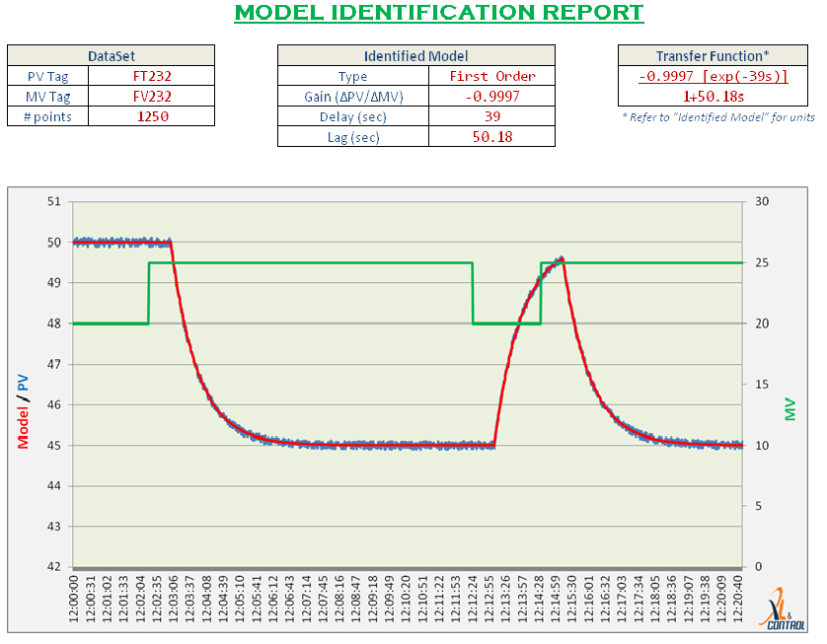Screen dimensions: 827x644
Task: Click the 50 tick on the left axis
Action: click(x=54, y=243)
